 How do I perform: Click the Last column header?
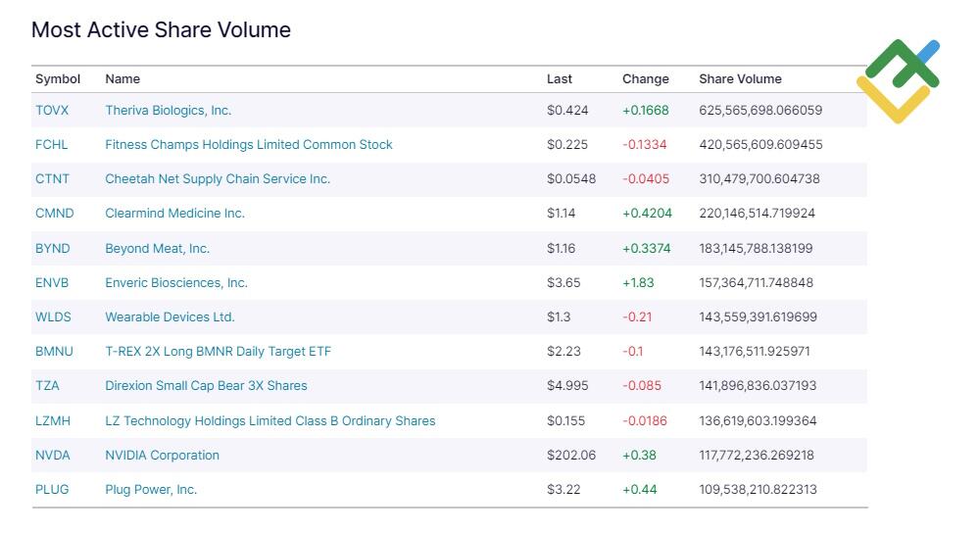pyautogui.click(x=560, y=79)
